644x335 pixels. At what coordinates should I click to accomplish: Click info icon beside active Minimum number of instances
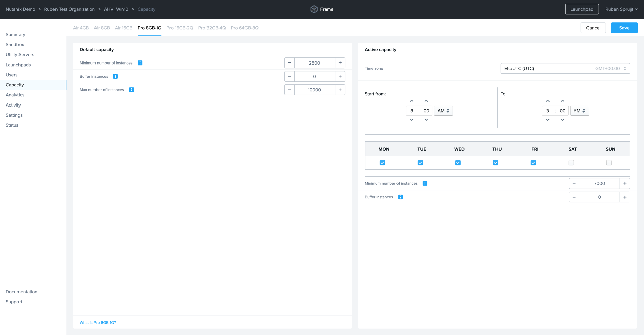(x=425, y=183)
